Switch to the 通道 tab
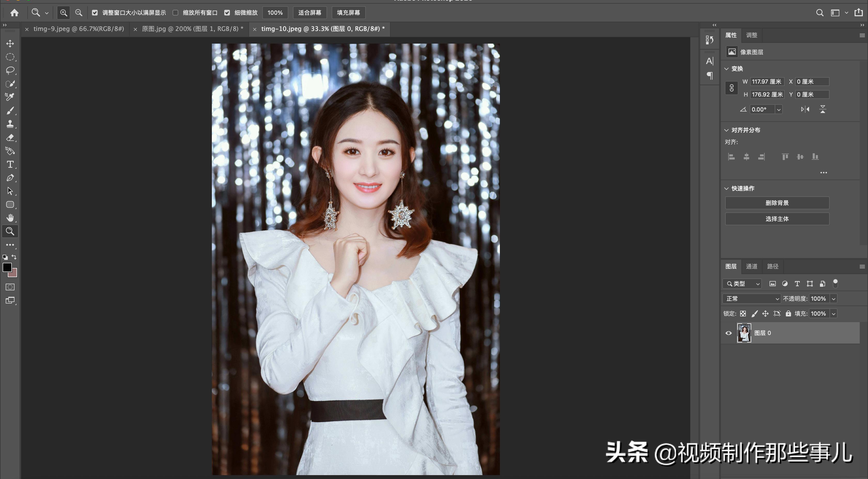The width and height of the screenshot is (868, 479). pyautogui.click(x=751, y=266)
